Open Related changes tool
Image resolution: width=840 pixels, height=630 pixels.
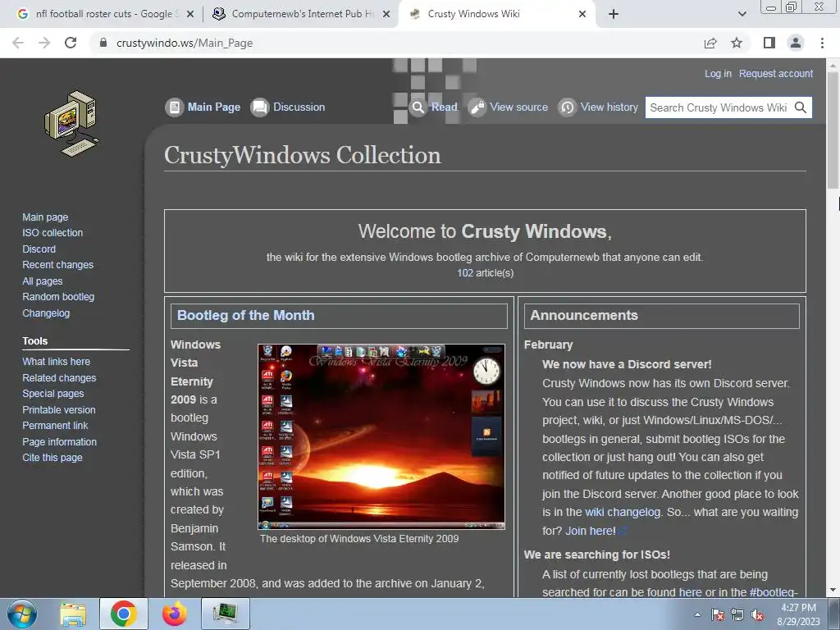coord(59,377)
